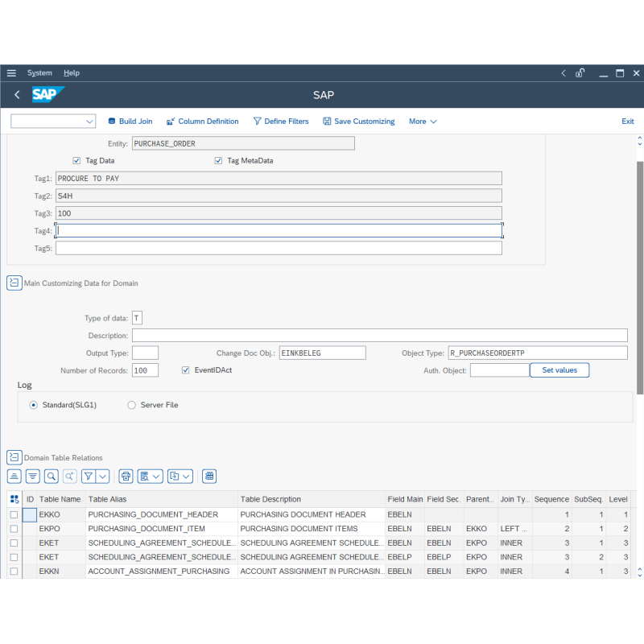
Task: Click the Exit button
Action: [628, 122]
